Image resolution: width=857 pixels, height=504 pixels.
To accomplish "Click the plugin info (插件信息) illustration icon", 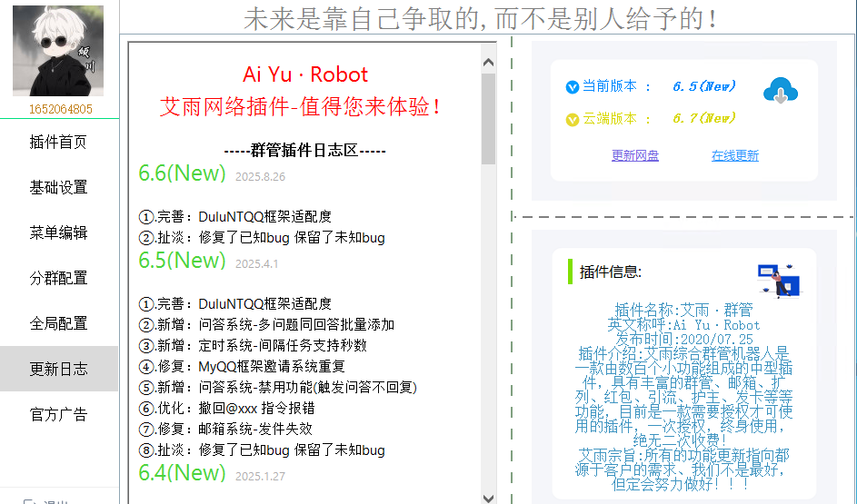I will 779,279.
